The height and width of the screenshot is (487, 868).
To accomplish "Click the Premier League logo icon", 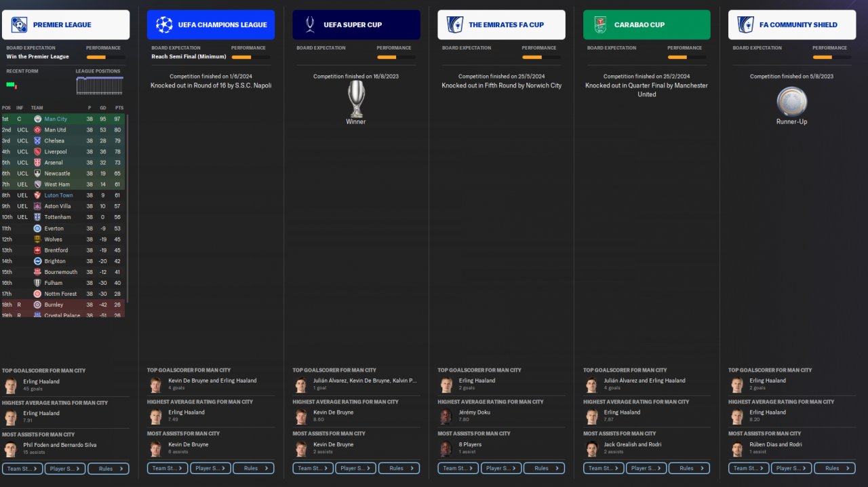I will (19, 25).
